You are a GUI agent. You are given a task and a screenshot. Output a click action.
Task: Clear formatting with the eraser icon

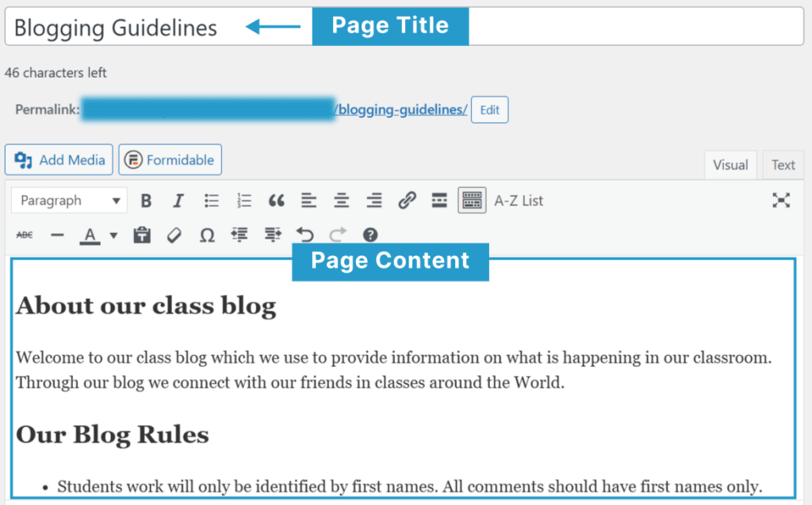pos(174,235)
